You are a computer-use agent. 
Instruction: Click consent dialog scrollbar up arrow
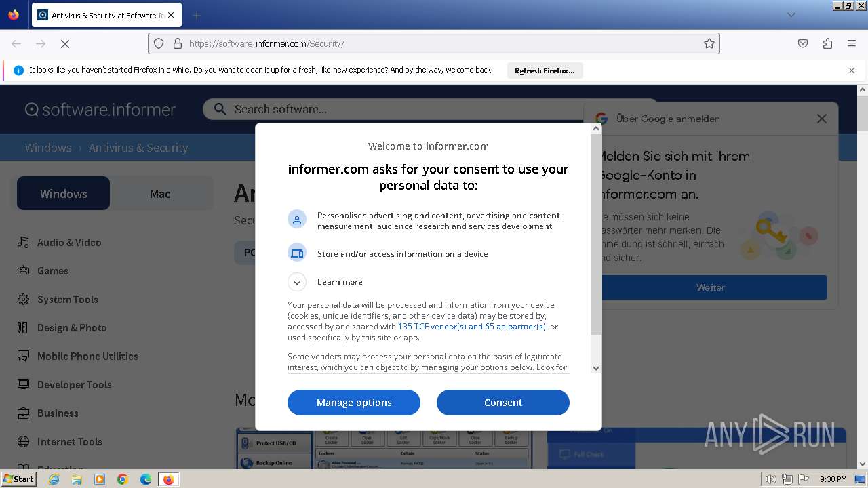[596, 129]
